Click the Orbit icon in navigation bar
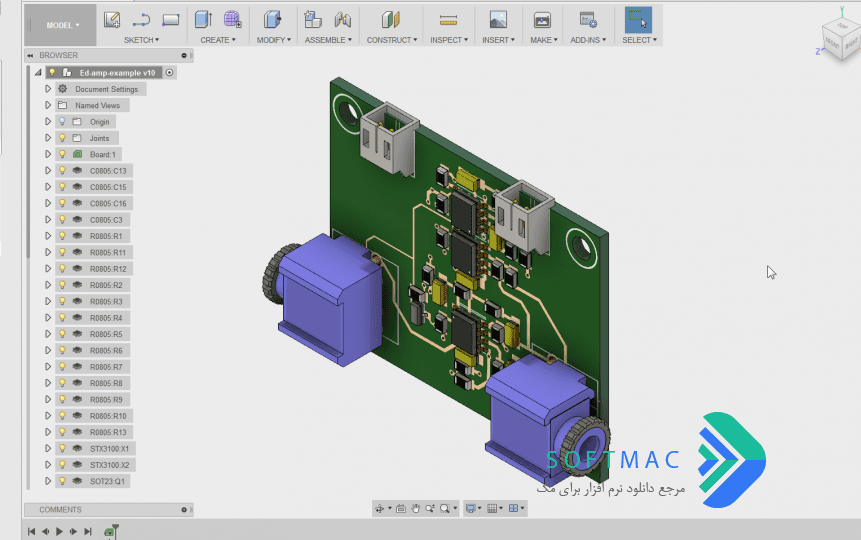 click(379, 509)
